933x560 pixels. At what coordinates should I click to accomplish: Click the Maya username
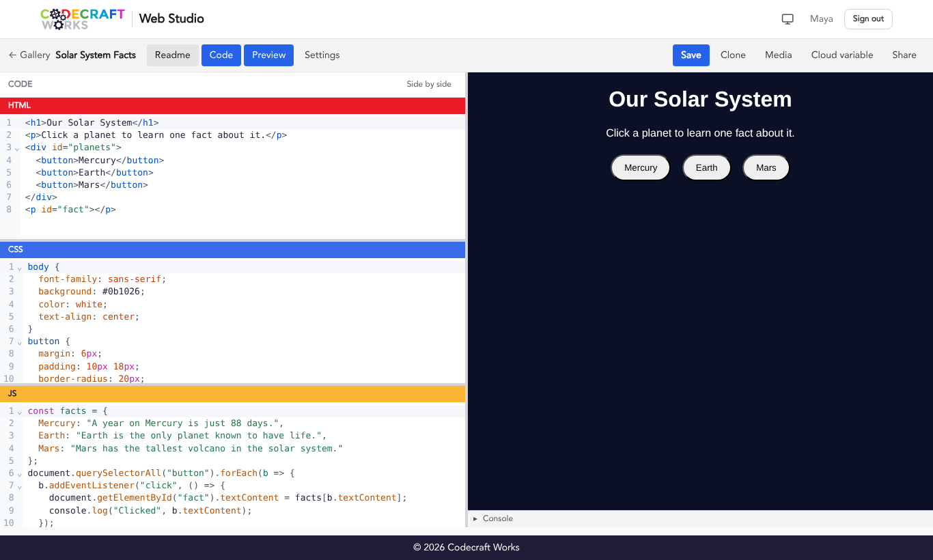tap(822, 19)
